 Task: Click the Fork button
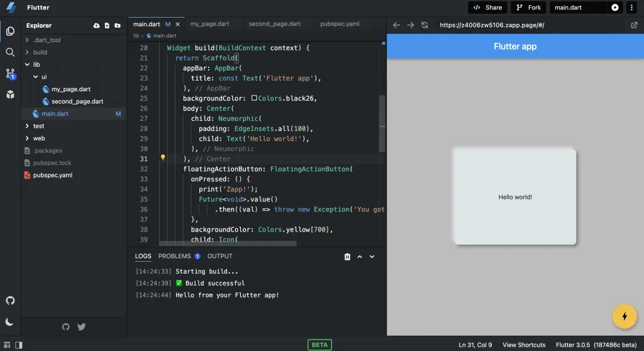tap(528, 8)
